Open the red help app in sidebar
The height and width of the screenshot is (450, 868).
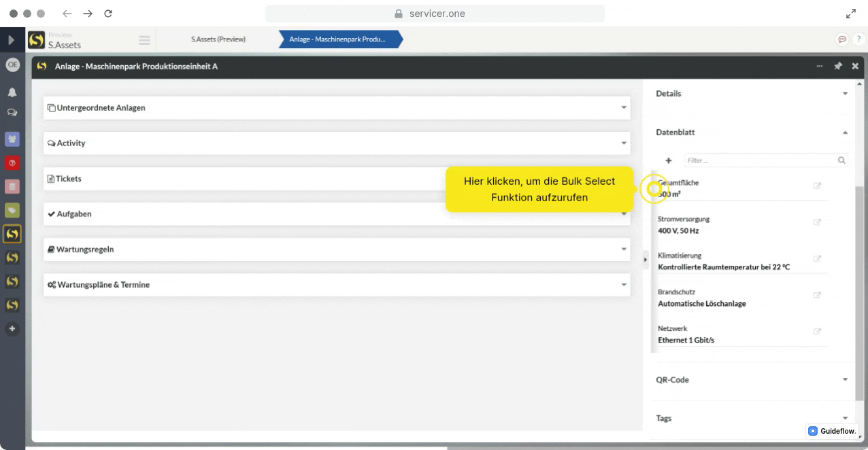[12, 163]
